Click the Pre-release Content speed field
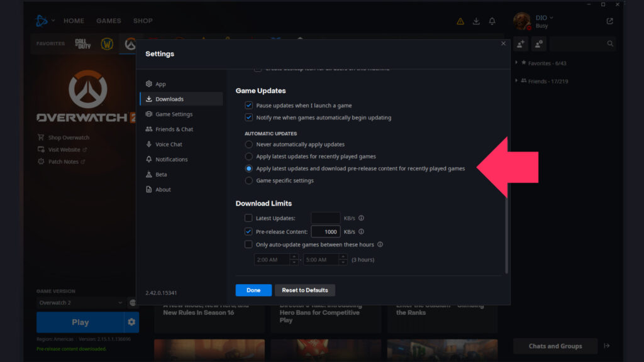Viewport: 644px width, 362px height. click(x=326, y=231)
